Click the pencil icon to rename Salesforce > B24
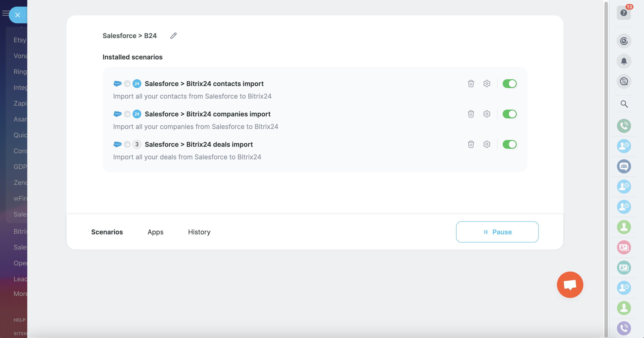Image resolution: width=644 pixels, height=338 pixels. tap(173, 36)
